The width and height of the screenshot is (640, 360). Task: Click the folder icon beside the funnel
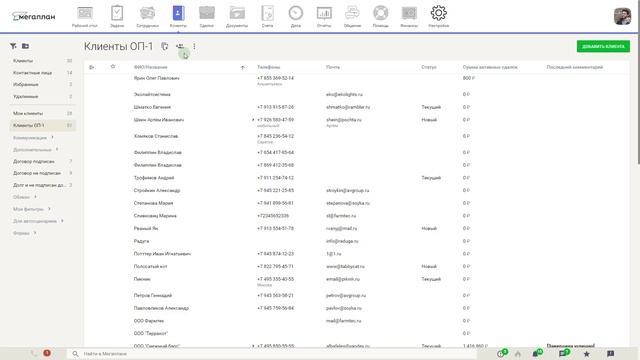tap(25, 46)
